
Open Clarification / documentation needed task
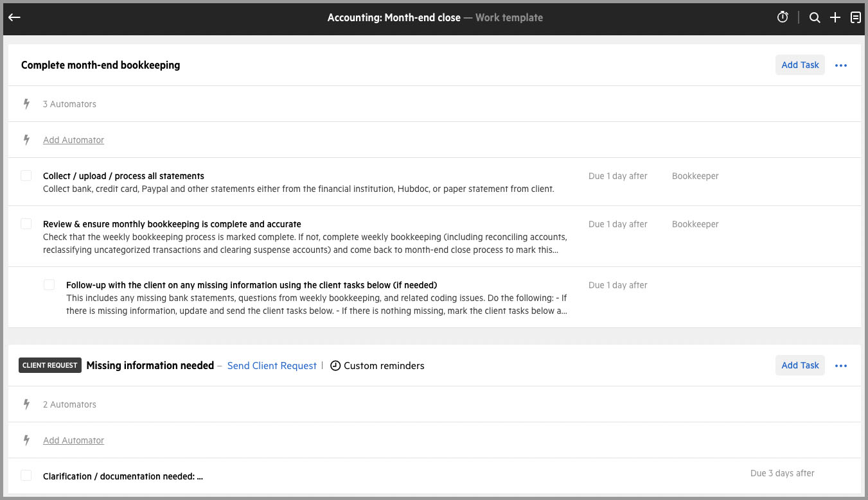pos(123,476)
